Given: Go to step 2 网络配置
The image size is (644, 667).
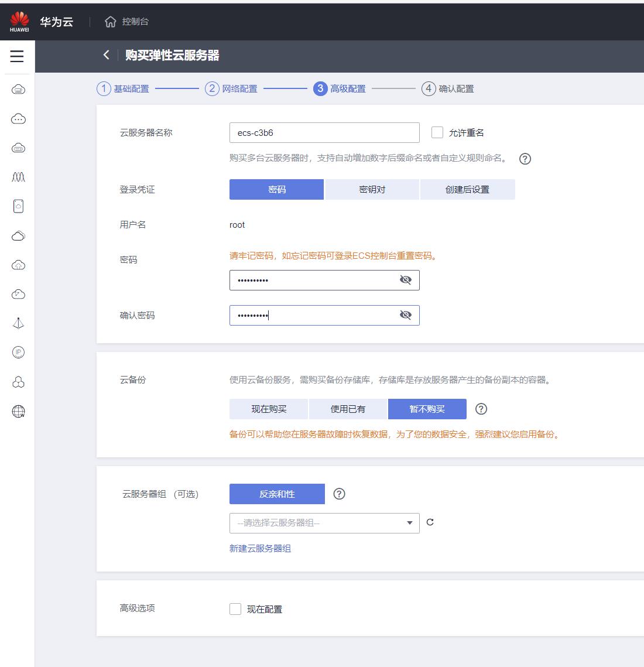Looking at the screenshot, I should click(231, 88).
